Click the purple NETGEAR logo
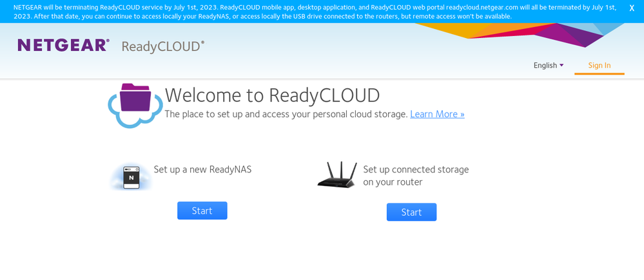 click(x=63, y=45)
